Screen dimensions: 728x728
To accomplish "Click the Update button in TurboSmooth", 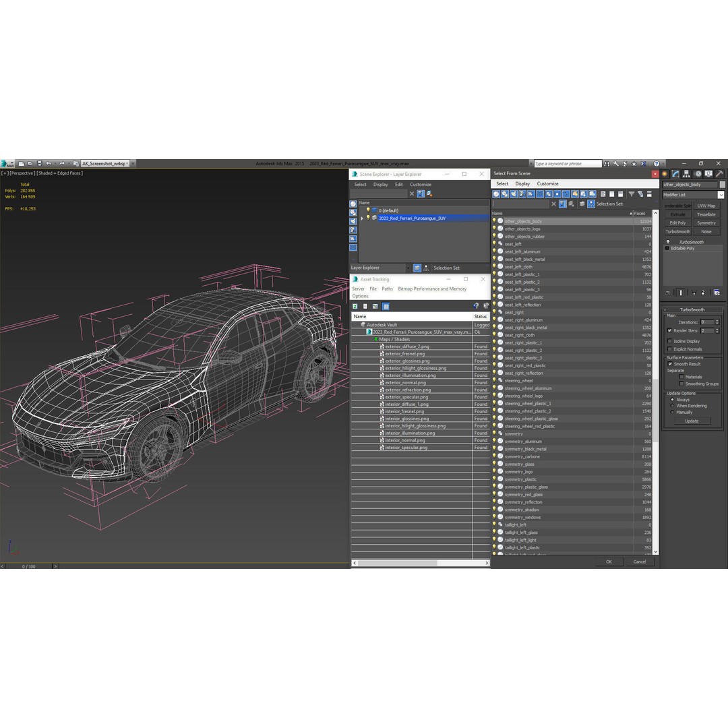I will coord(692,421).
